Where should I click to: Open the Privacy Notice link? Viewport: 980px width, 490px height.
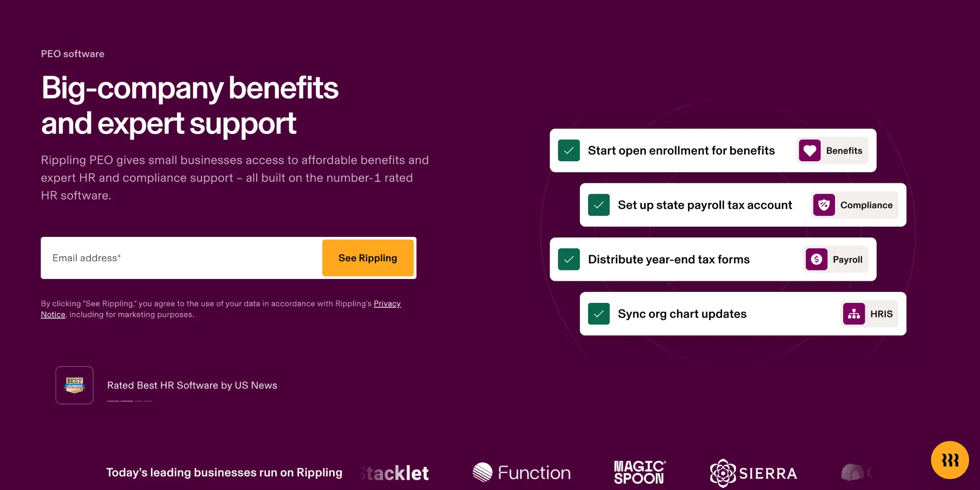coord(221,309)
